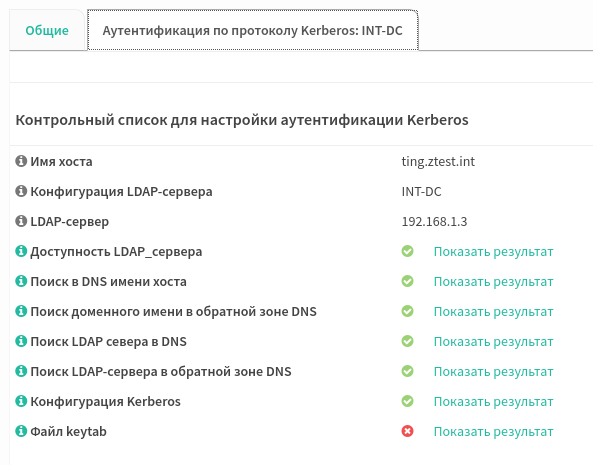
Task: Click info icon for Поиск в DNS имени хоста
Action: [21, 281]
